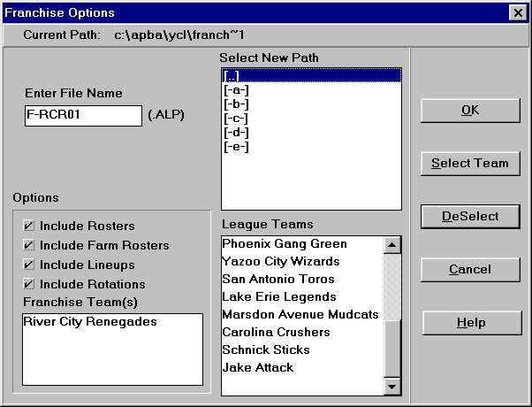
Task: Click the OK button
Action: (x=470, y=111)
